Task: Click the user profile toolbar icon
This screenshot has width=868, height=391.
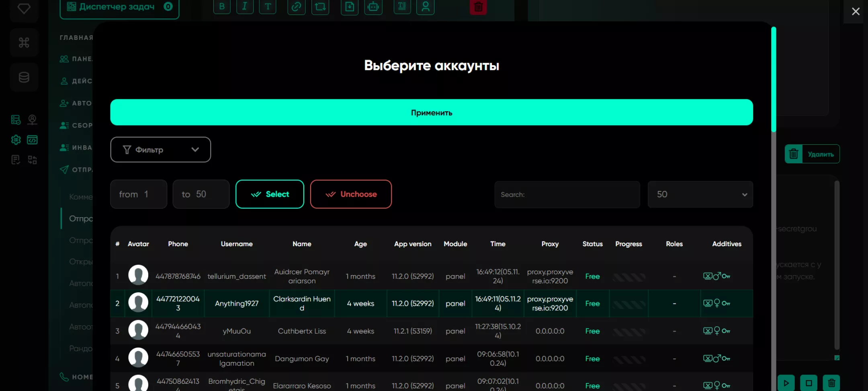Action: point(426,6)
